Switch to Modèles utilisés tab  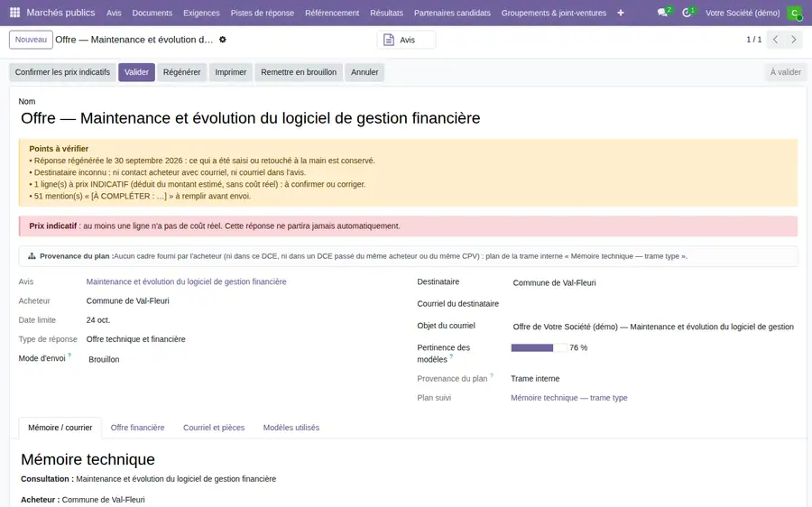tap(291, 428)
